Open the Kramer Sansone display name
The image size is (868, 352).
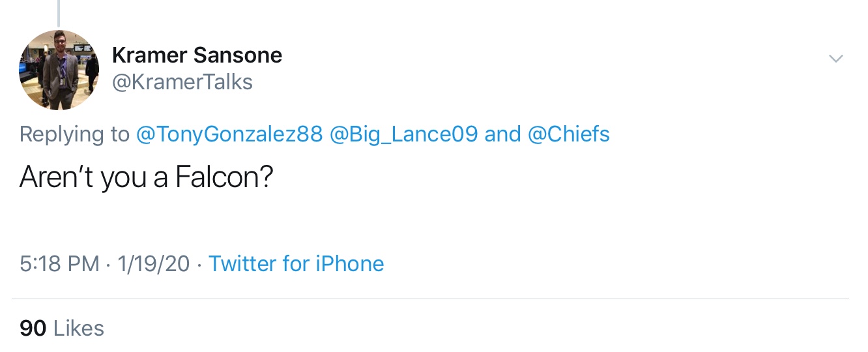[x=197, y=55]
